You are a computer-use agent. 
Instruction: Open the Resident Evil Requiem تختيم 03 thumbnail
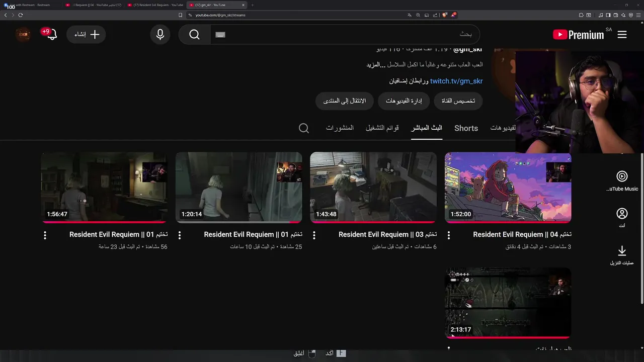[373, 188]
